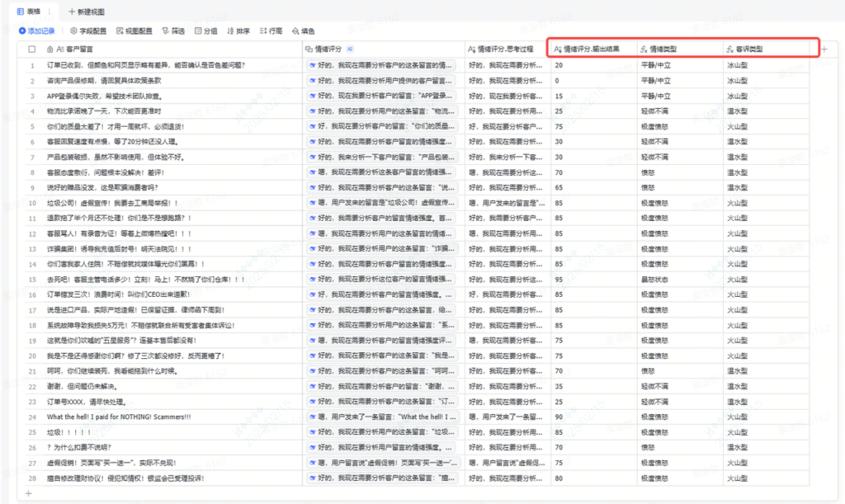Toggle the select-all checkbox in header

tap(31, 49)
